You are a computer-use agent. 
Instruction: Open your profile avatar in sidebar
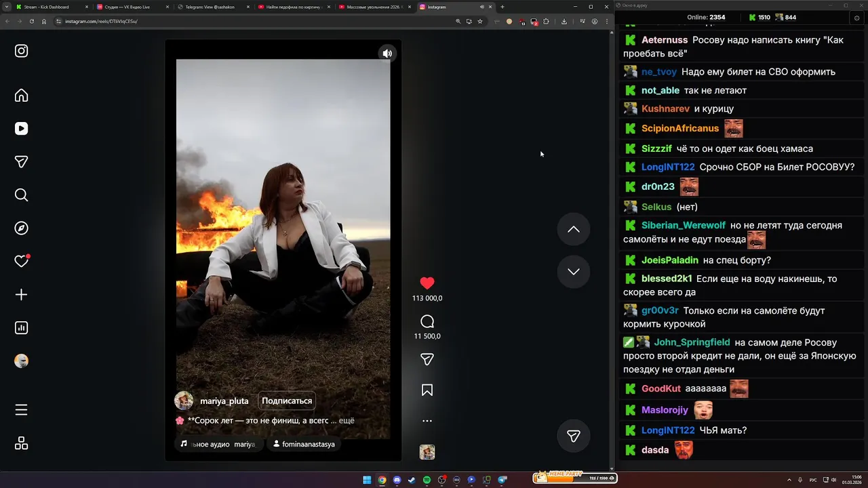click(x=21, y=361)
